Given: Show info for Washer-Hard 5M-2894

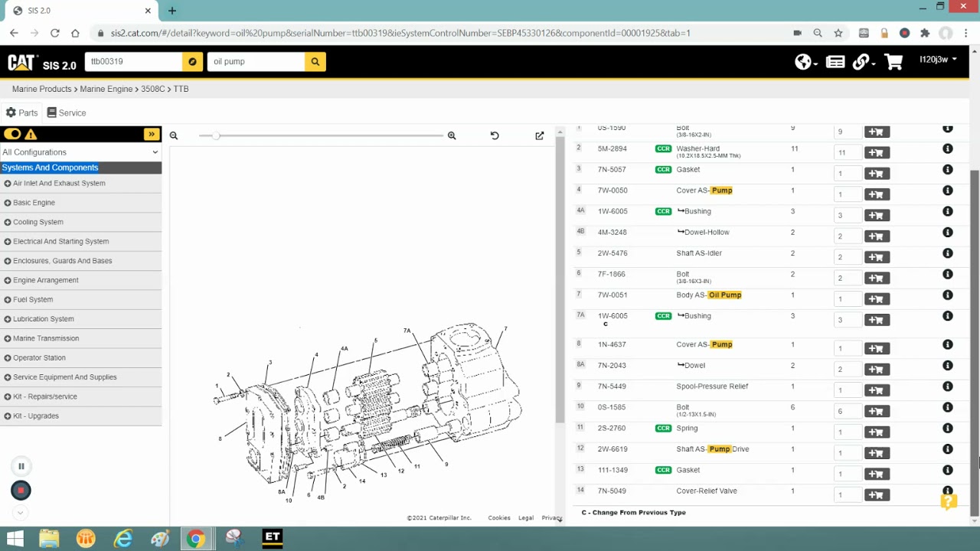Looking at the screenshot, I should click(948, 149).
